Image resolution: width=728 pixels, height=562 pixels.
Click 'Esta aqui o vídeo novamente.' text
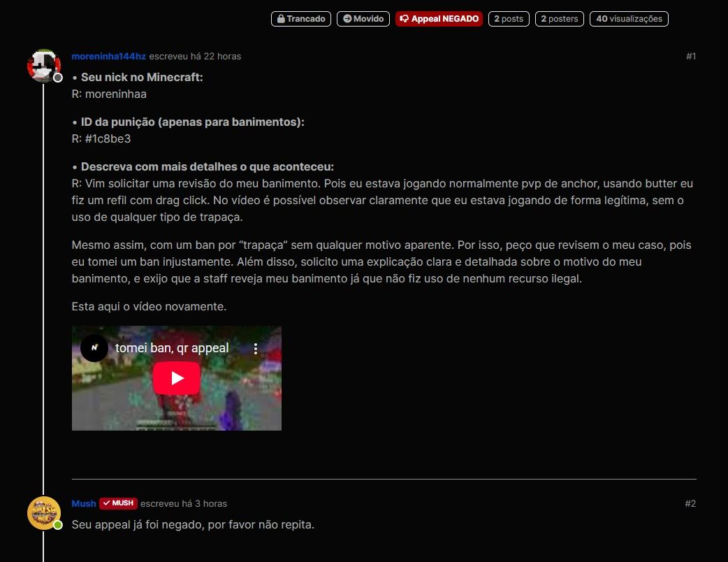(149, 307)
